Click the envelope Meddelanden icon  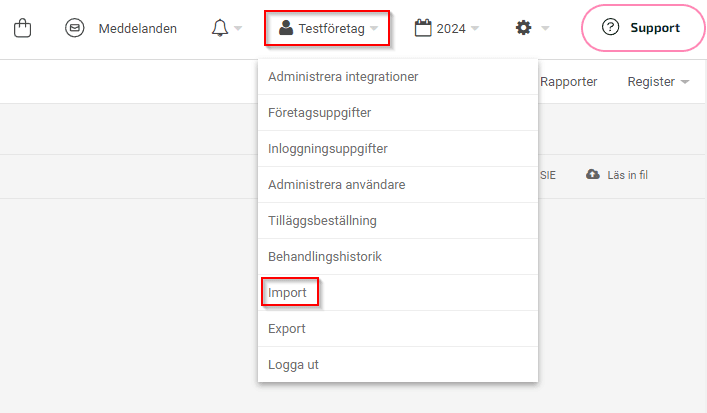pyautogui.click(x=75, y=28)
